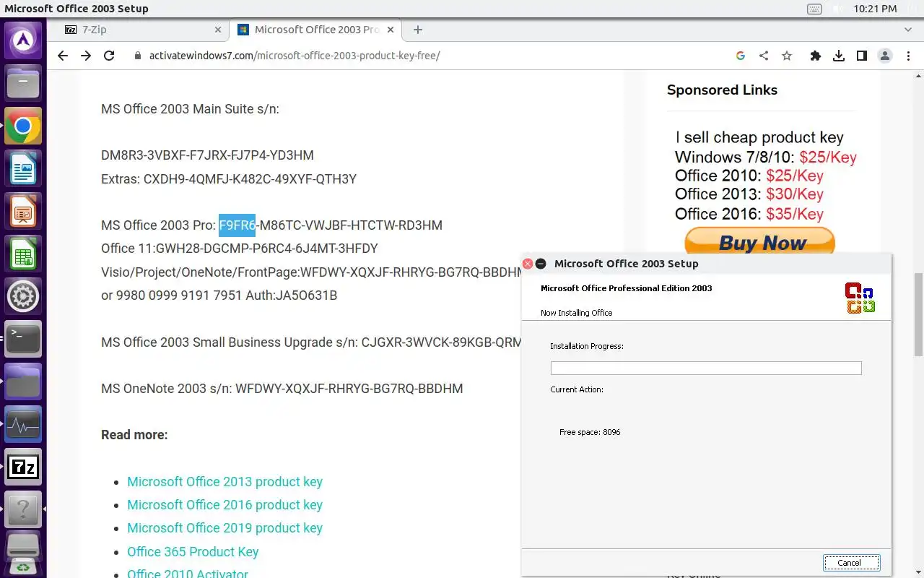This screenshot has height=578, width=924.
Task: Go forward in browser history
Action: pyautogui.click(x=86, y=56)
